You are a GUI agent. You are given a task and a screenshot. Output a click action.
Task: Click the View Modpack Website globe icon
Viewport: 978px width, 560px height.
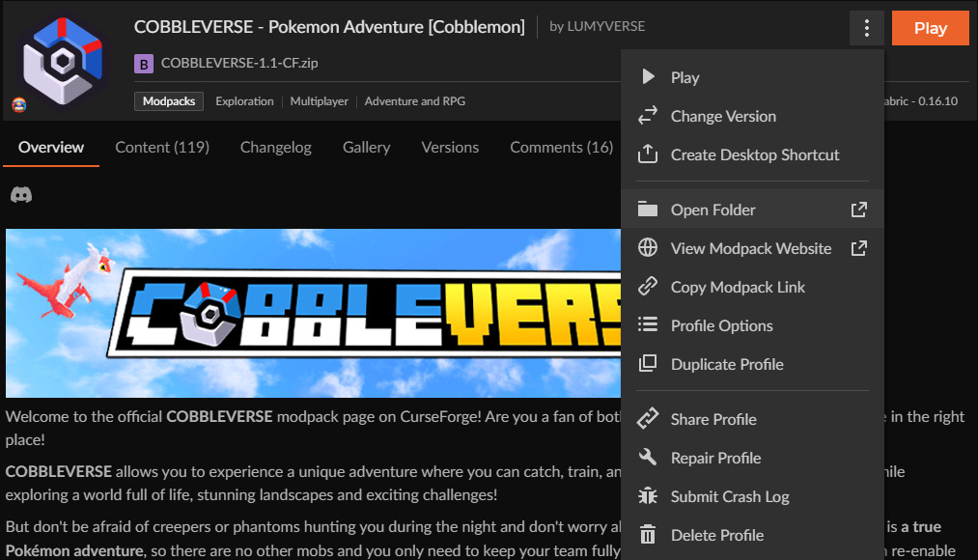pos(648,248)
